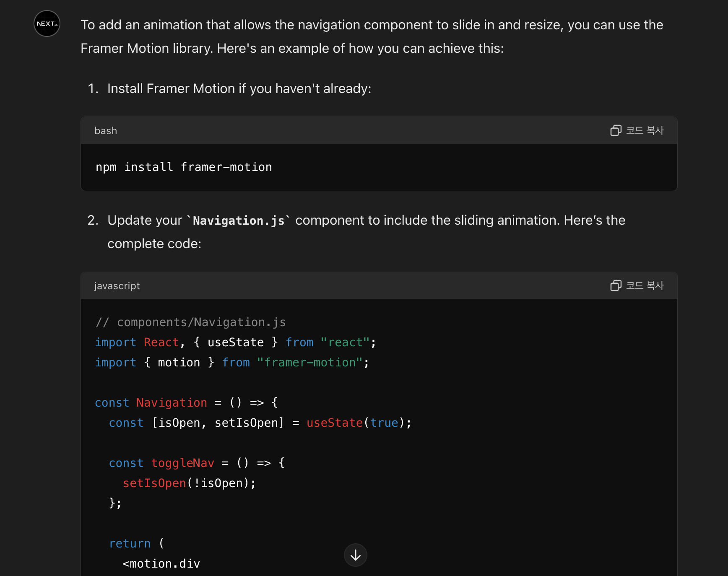This screenshot has width=728, height=576.
Task: Click the scroll-to-bottom arrow button
Action: pyautogui.click(x=356, y=555)
